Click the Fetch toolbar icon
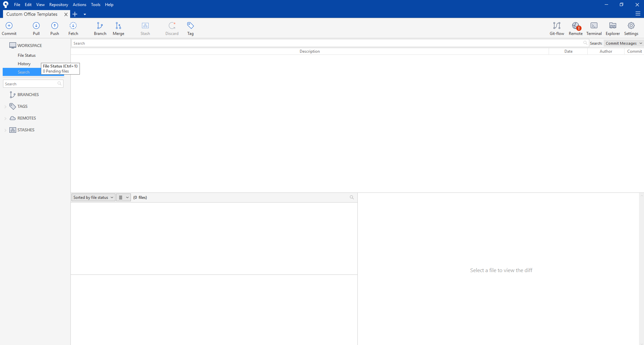The width and height of the screenshot is (644, 345). point(73,29)
